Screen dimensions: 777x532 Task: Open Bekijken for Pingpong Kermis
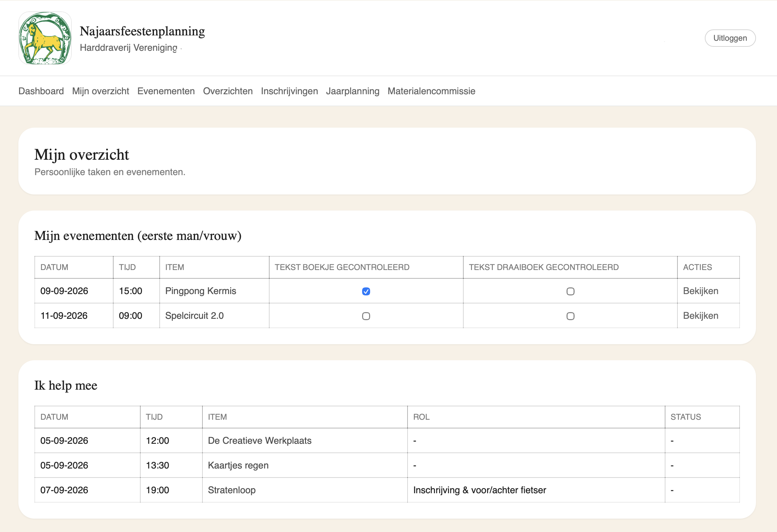701,291
